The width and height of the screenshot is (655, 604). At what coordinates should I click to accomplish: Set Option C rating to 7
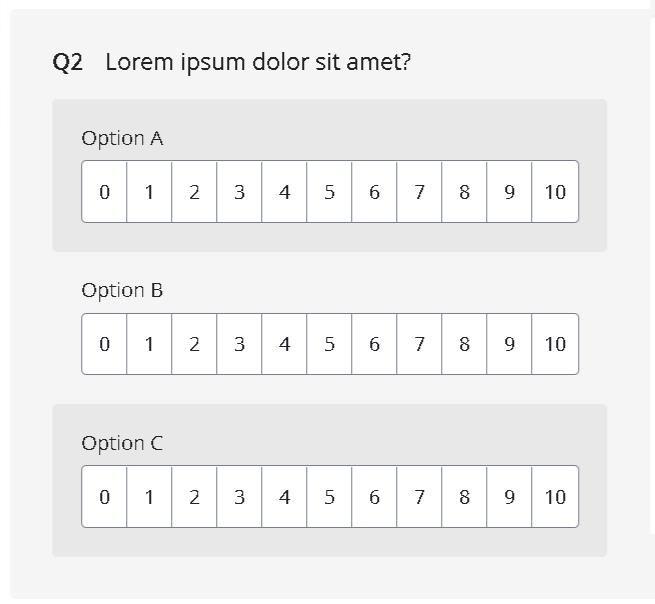click(x=419, y=497)
